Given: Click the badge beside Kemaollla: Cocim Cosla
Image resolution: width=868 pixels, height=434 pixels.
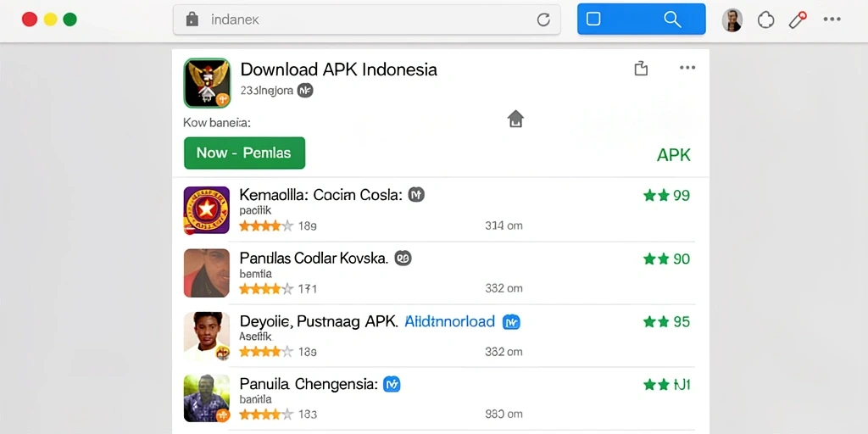Looking at the screenshot, I should coord(416,194).
